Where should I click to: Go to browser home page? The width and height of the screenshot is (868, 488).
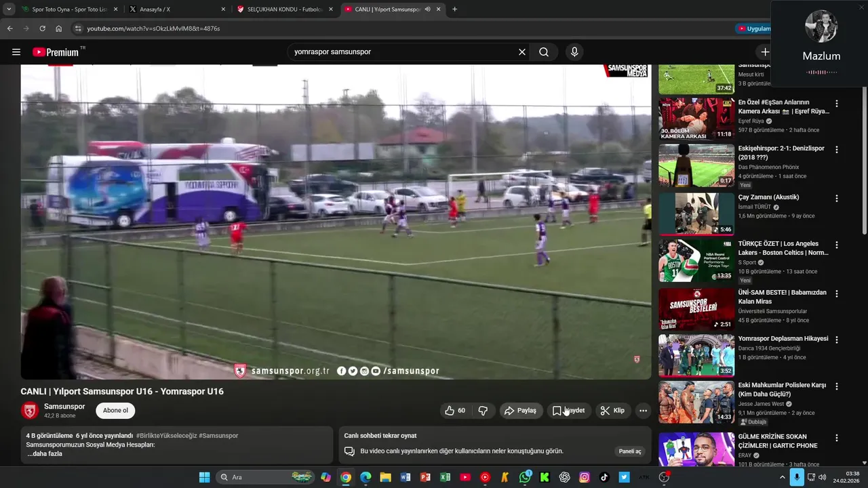point(59,28)
